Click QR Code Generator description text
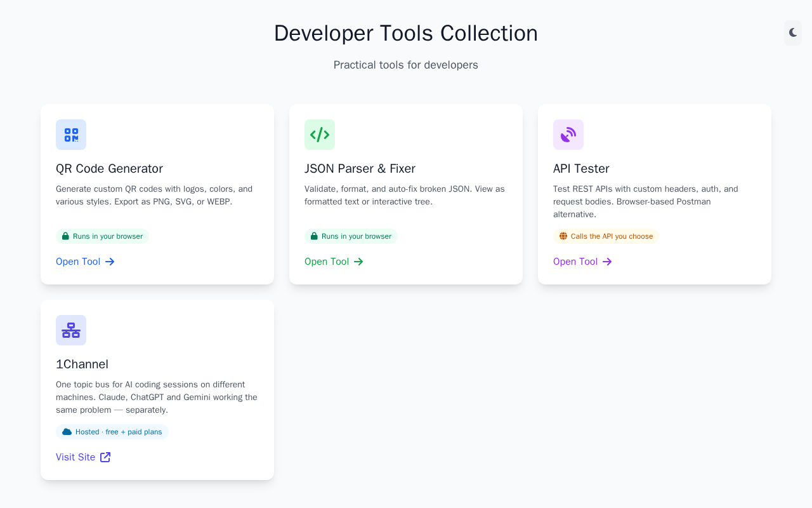 (x=154, y=195)
